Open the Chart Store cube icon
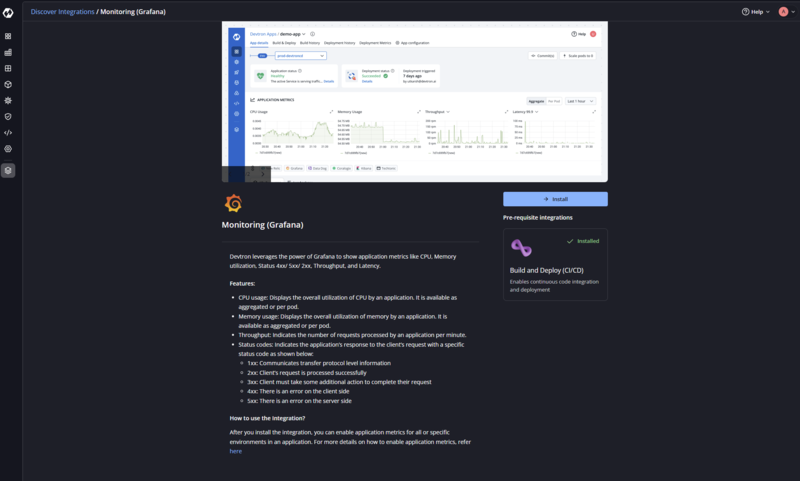This screenshot has width=800, height=481. [x=8, y=85]
